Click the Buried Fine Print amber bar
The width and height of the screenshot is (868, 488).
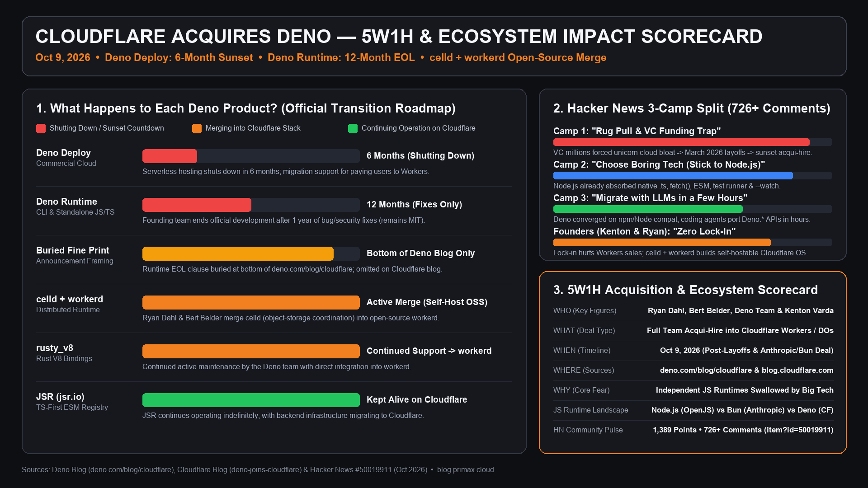[x=238, y=253]
